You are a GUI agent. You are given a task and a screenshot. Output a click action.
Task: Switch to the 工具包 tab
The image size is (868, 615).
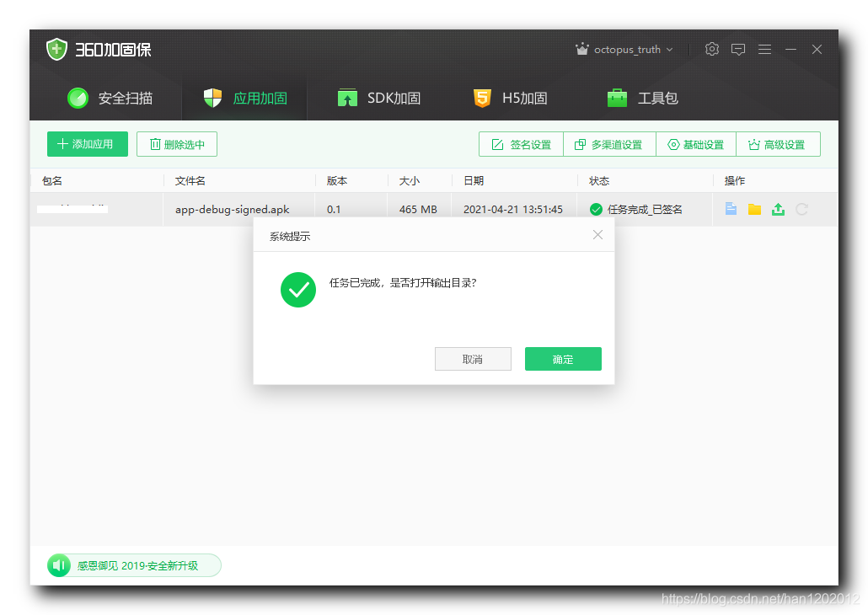click(x=643, y=98)
